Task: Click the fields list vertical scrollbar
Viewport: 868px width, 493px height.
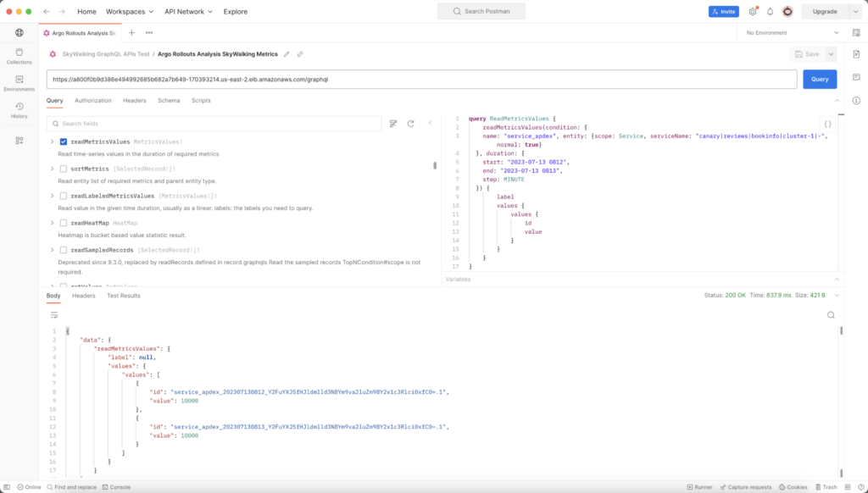Action: pyautogui.click(x=436, y=167)
